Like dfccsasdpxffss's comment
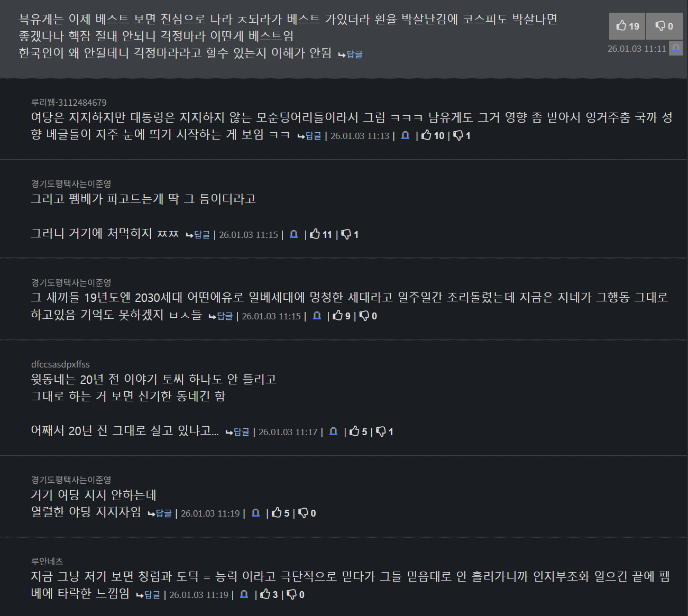688x616 pixels. 358,431
